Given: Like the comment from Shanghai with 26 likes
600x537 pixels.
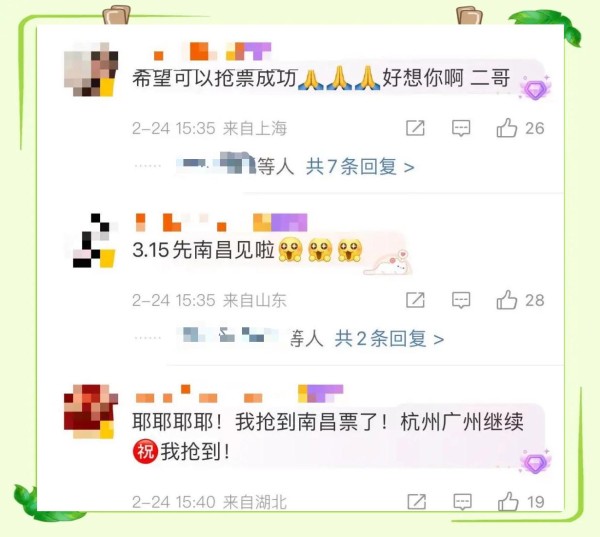Looking at the screenshot, I should coord(507,128).
